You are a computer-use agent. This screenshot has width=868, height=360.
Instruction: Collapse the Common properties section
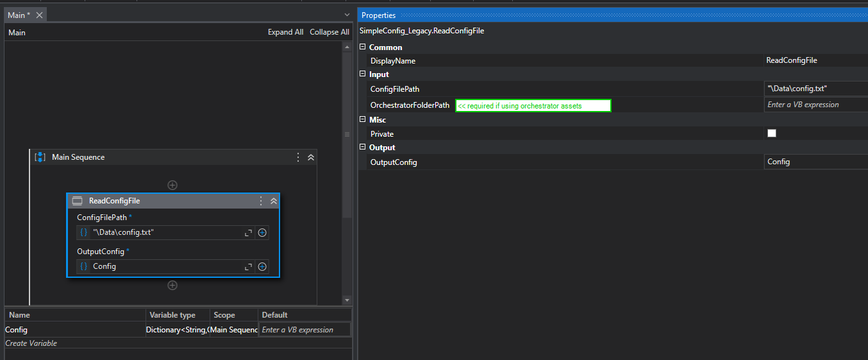point(363,47)
